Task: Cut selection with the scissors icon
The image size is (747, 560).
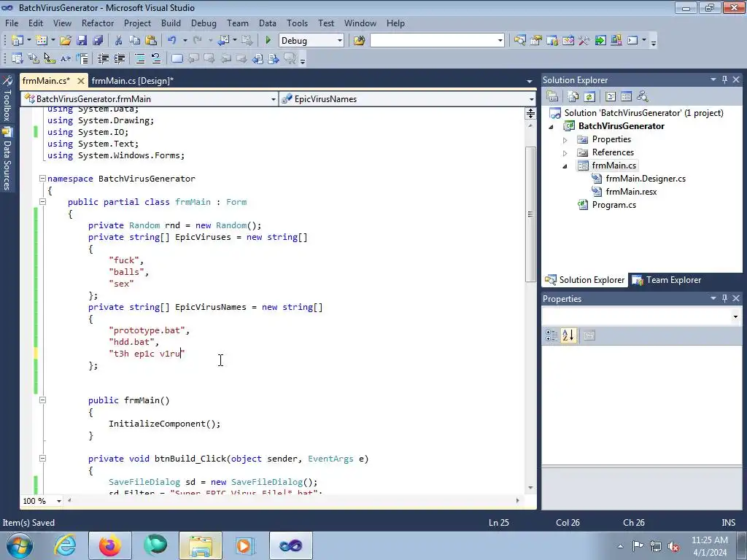Action: coord(119,41)
